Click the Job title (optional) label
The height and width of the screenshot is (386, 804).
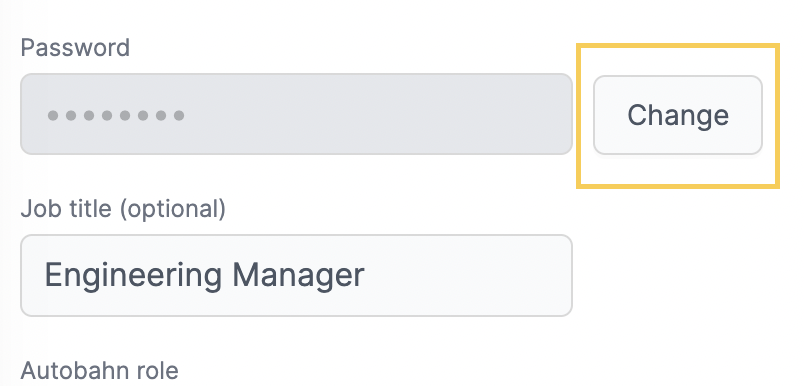point(123,209)
